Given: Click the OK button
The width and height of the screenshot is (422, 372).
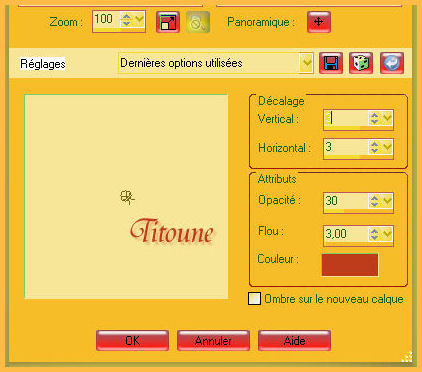Looking at the screenshot, I should tap(133, 341).
